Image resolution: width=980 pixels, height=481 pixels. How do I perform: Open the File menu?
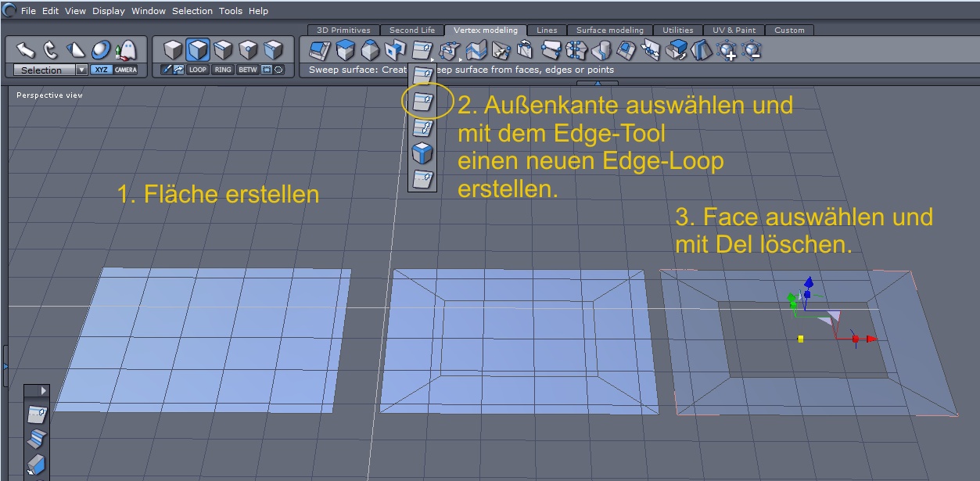coord(28,11)
